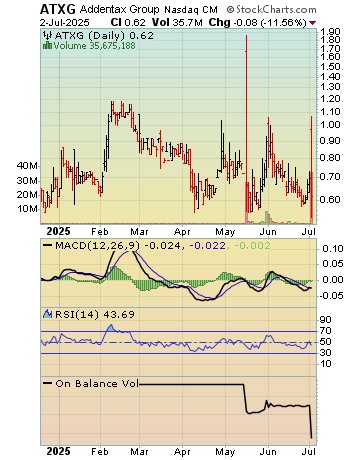Click the copyright symbol before StockCharts.com
360x460 pixels.
pyautogui.click(x=230, y=10)
